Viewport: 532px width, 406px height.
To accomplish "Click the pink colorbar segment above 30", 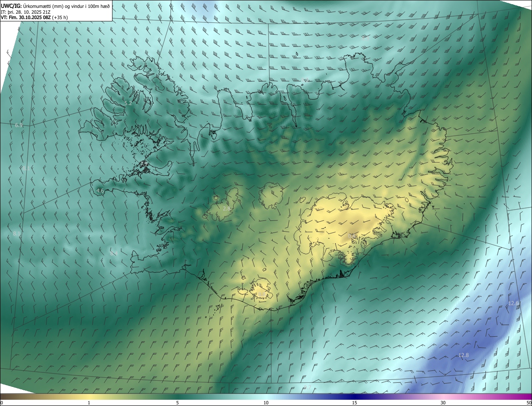I will click(x=443, y=396).
